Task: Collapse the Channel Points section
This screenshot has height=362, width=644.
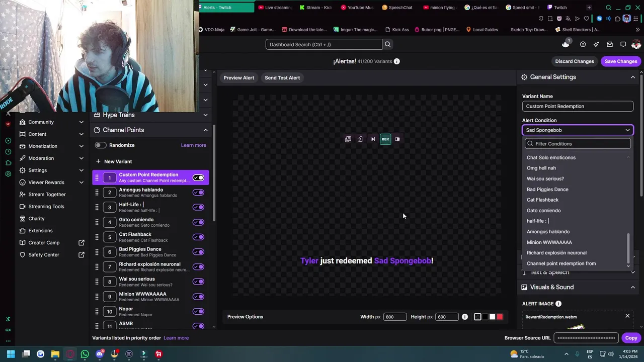Action: [x=205, y=130]
